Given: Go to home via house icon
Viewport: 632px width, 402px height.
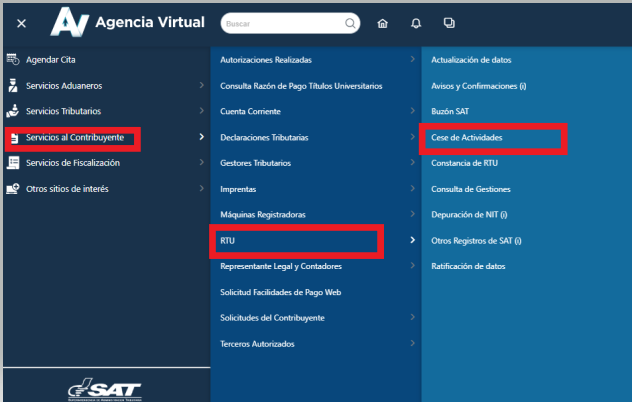Looking at the screenshot, I should 382,23.
